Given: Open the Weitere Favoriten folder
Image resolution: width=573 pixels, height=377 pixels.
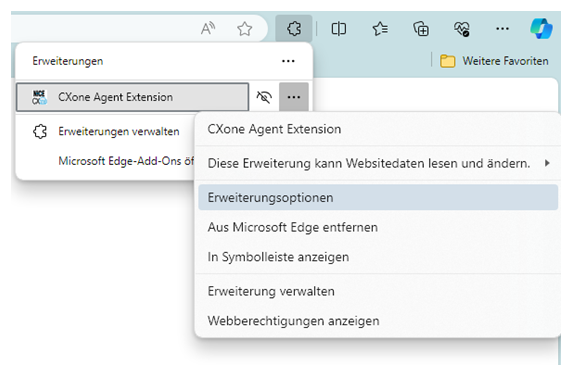Looking at the screenshot, I should (x=494, y=61).
